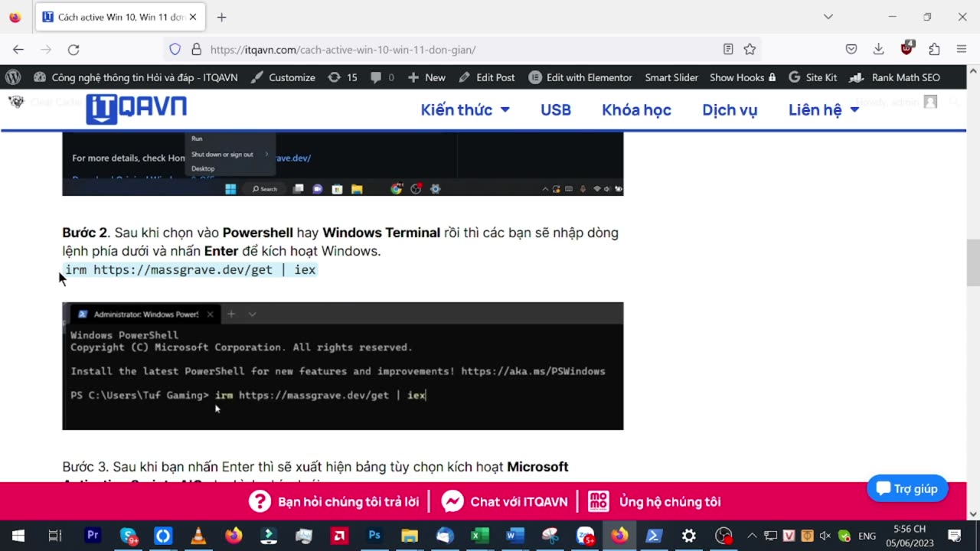
Task: Bookmark this page with the star
Action: point(750,49)
